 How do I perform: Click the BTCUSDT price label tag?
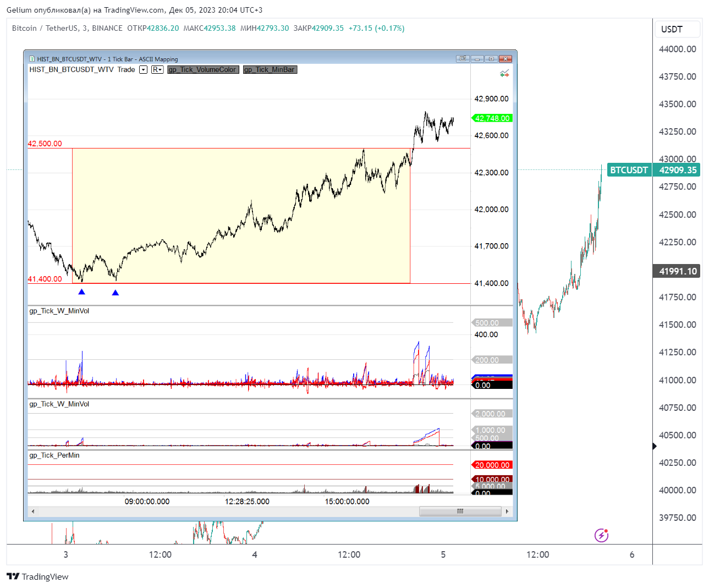(629, 170)
